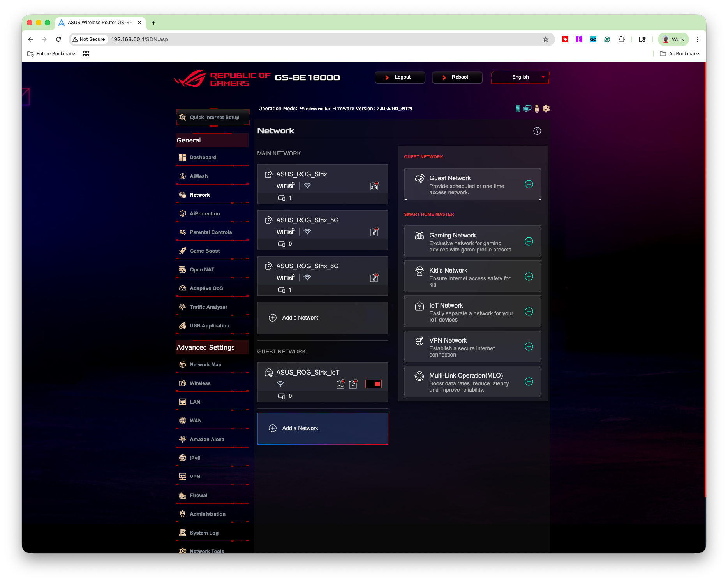Add a Gaming Network via its plus icon
The image size is (728, 582).
click(529, 241)
